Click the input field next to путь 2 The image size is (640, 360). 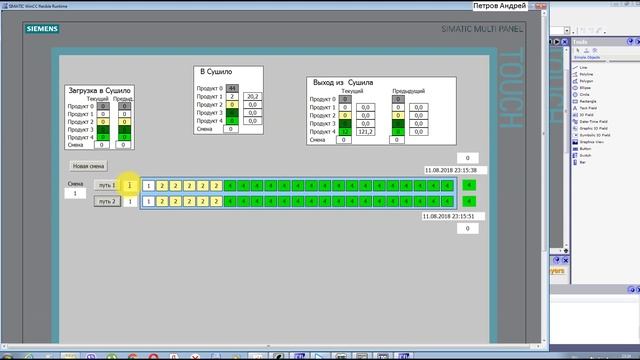pyautogui.click(x=130, y=201)
